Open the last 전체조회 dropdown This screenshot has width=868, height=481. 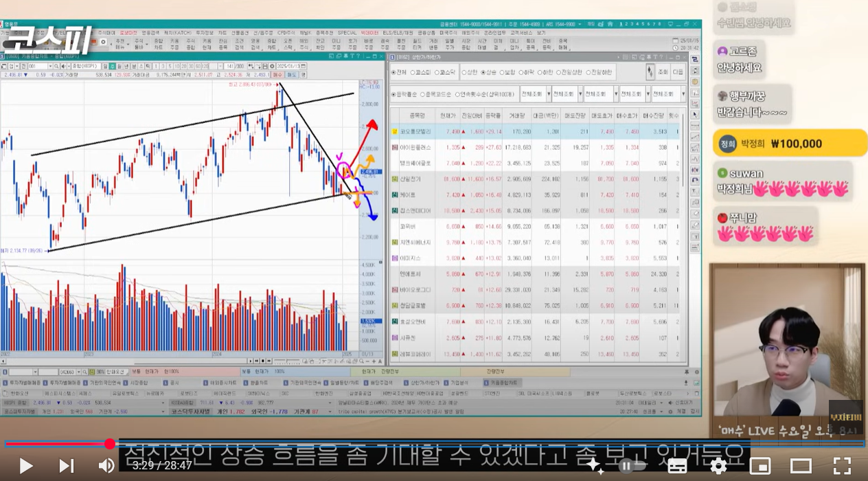pyautogui.click(x=668, y=94)
